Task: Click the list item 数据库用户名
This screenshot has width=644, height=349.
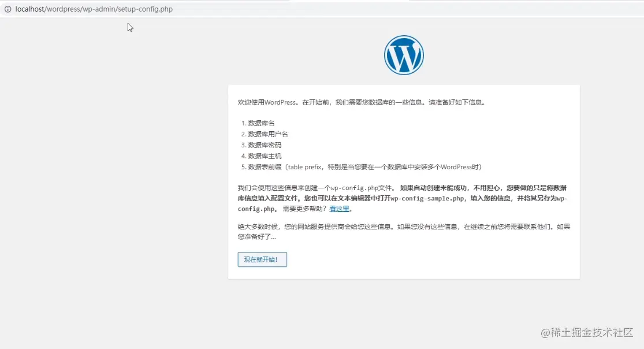Action: pos(268,134)
